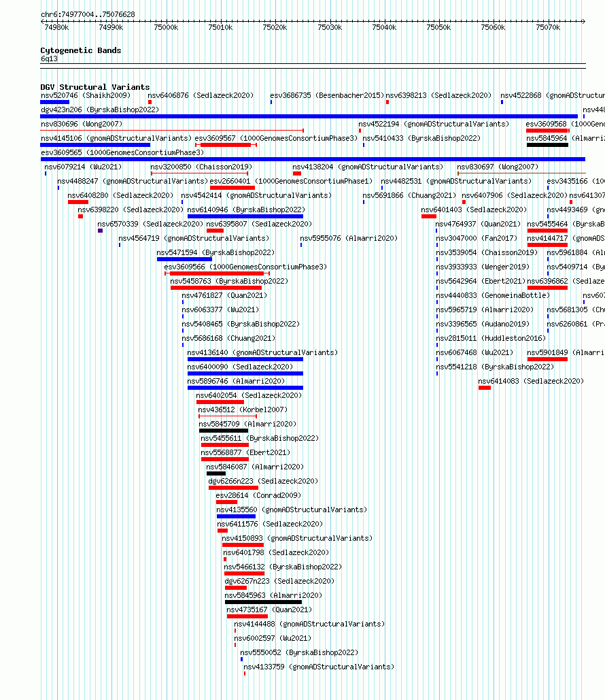Open nsv4522194 gnomADStructuralVariants label
The width and height of the screenshot is (605, 700).
(x=434, y=124)
